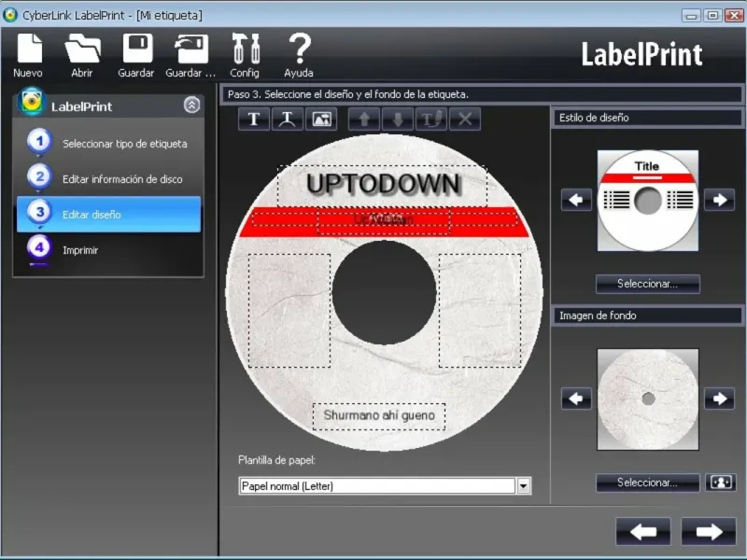Open Ayuda help
Viewport: 747px width, 560px height.
(299, 55)
